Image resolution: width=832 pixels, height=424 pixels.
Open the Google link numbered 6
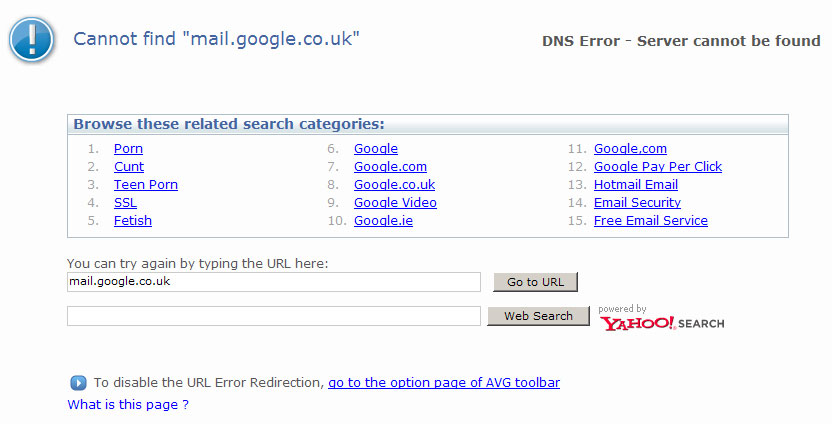pyautogui.click(x=376, y=149)
